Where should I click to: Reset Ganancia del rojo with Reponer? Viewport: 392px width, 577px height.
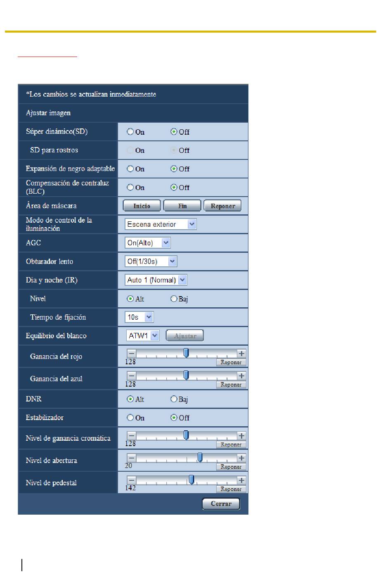click(231, 363)
